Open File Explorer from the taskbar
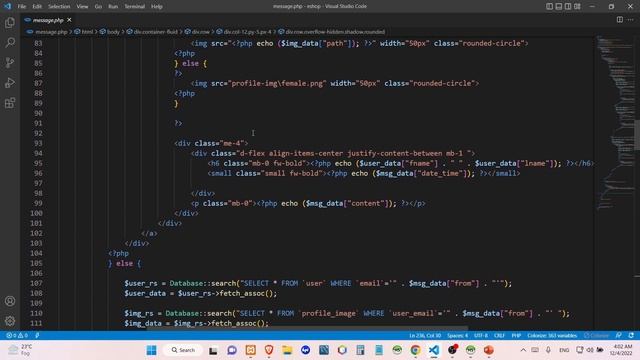This screenshot has height=360, width=640. pyautogui.click(x=287, y=350)
